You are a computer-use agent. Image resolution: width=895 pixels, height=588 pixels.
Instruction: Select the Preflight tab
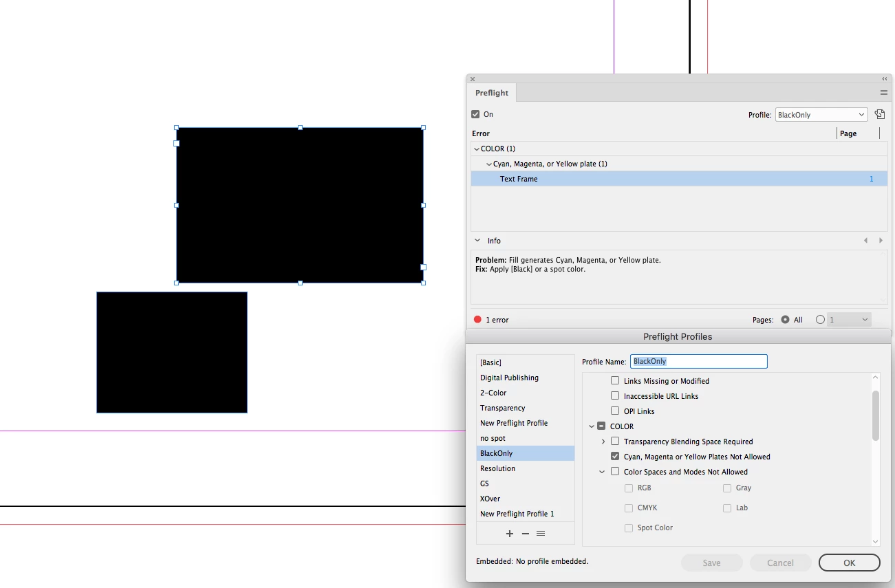pyautogui.click(x=492, y=93)
